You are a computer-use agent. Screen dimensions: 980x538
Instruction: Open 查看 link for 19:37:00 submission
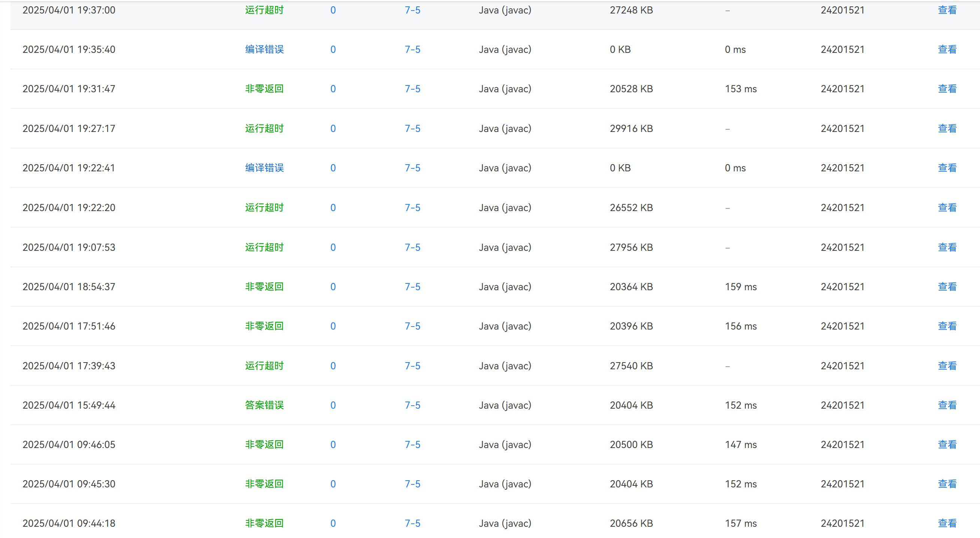[x=947, y=10]
